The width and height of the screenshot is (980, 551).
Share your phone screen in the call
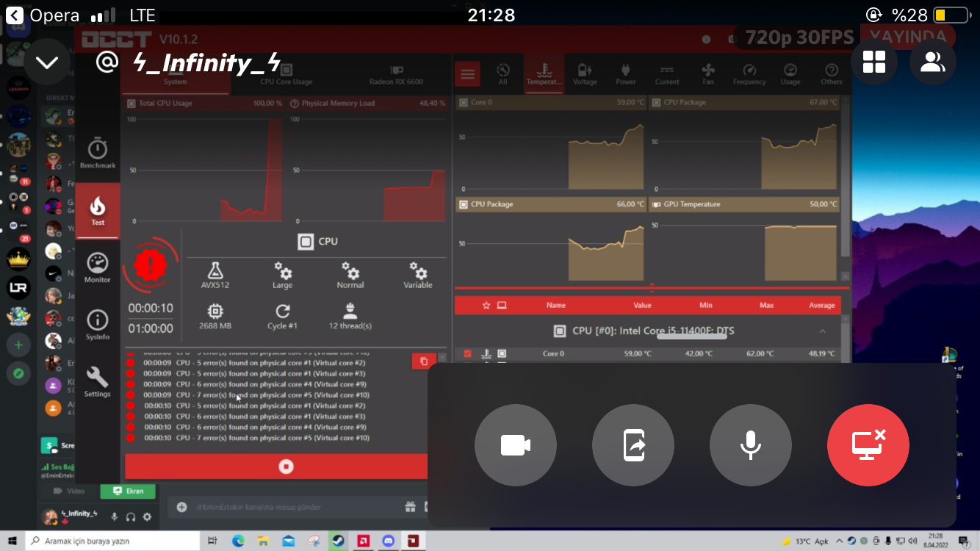pyautogui.click(x=633, y=445)
